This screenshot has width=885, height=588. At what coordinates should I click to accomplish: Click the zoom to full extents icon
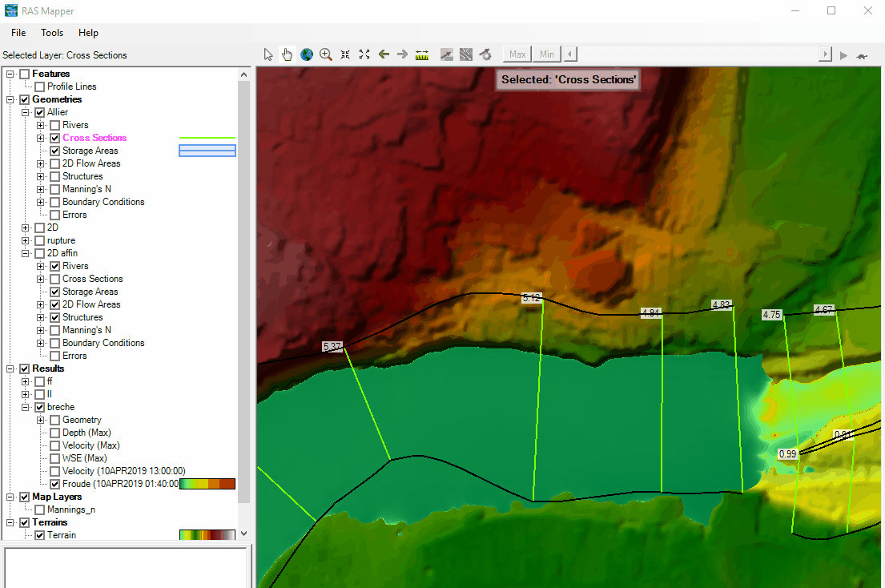click(x=364, y=54)
